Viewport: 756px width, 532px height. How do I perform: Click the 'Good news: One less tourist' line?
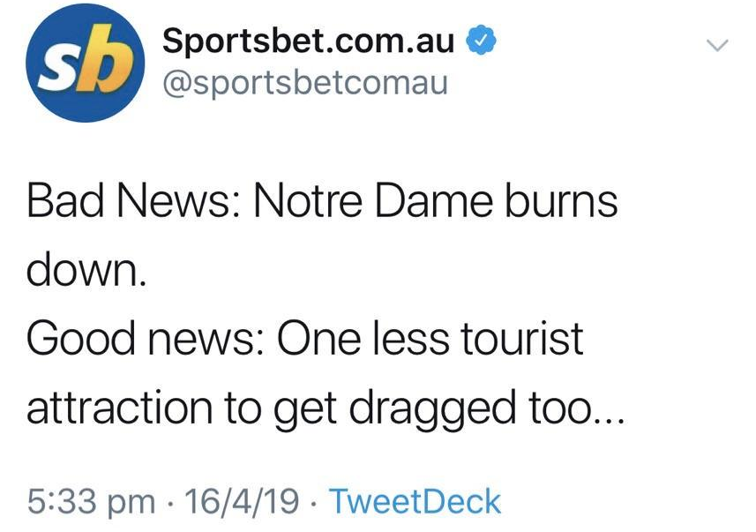tap(305, 339)
